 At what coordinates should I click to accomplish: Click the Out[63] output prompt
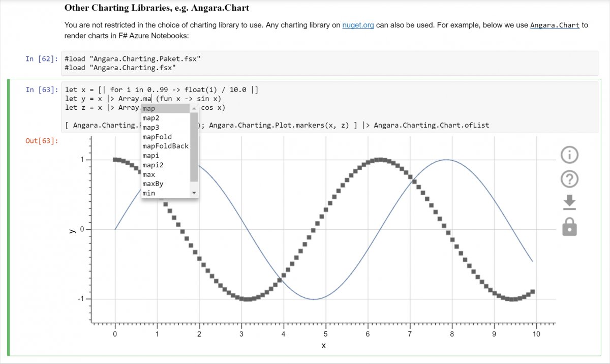(42, 140)
